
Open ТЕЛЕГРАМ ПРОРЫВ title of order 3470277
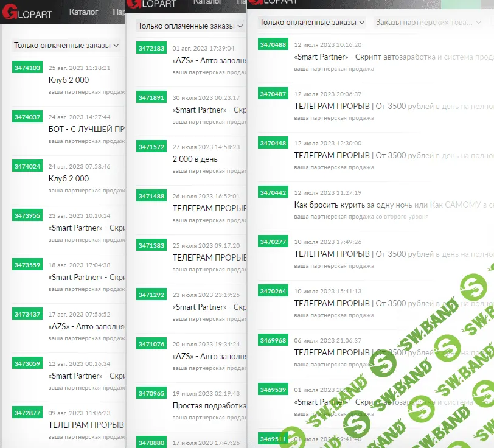(394, 254)
